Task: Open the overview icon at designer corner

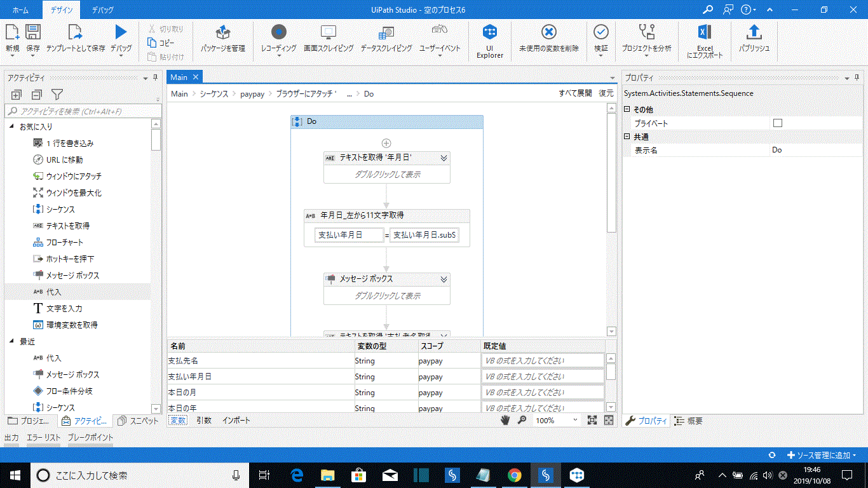Action: [x=609, y=420]
